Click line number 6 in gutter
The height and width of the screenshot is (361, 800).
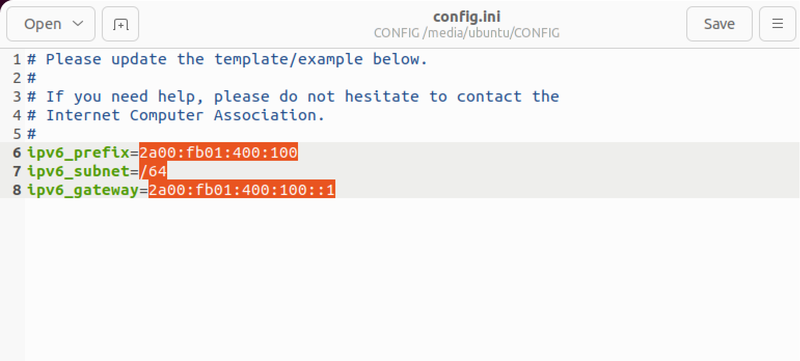pyautogui.click(x=17, y=152)
